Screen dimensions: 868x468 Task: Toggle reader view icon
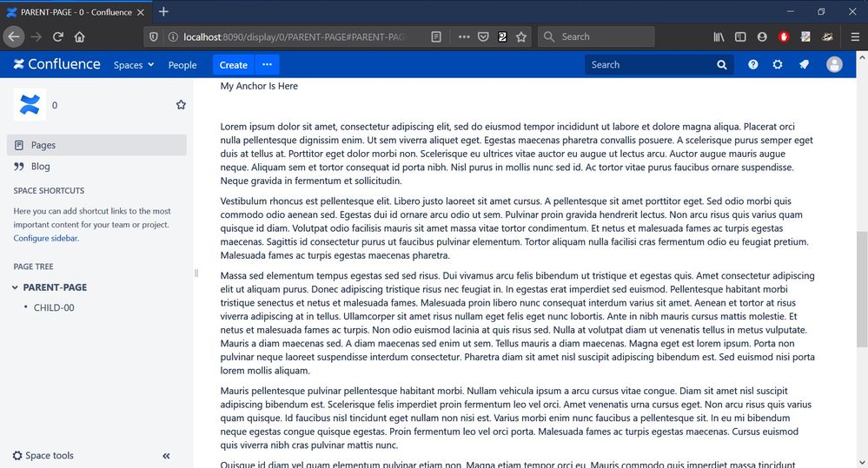point(436,36)
